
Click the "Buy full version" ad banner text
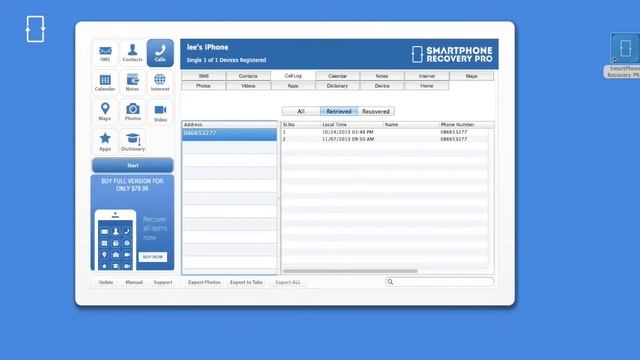132,185
